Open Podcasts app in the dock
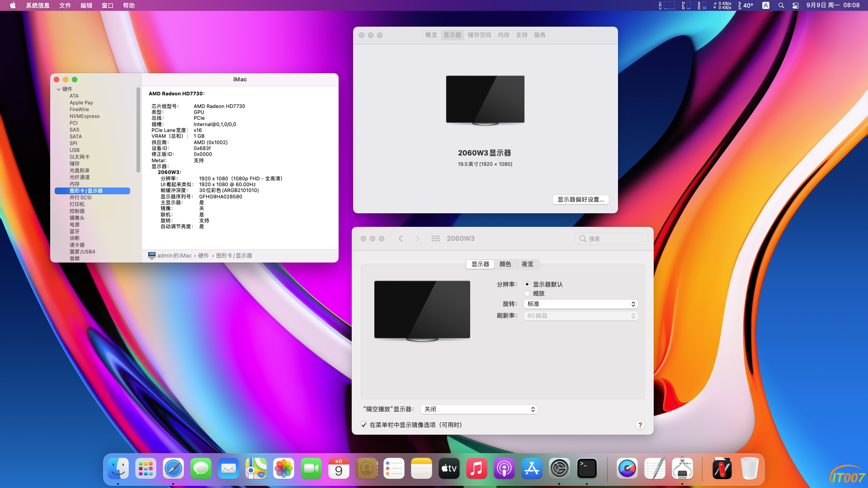The height and width of the screenshot is (488, 868). (x=504, y=469)
